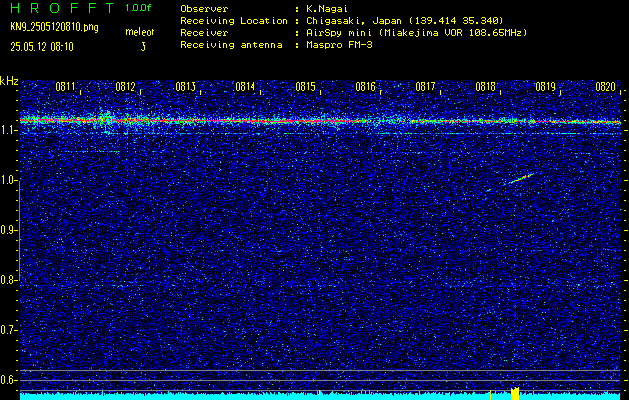Click the 0.7 frequency axis label
The height and width of the screenshot is (400, 629).
click(x=9, y=330)
